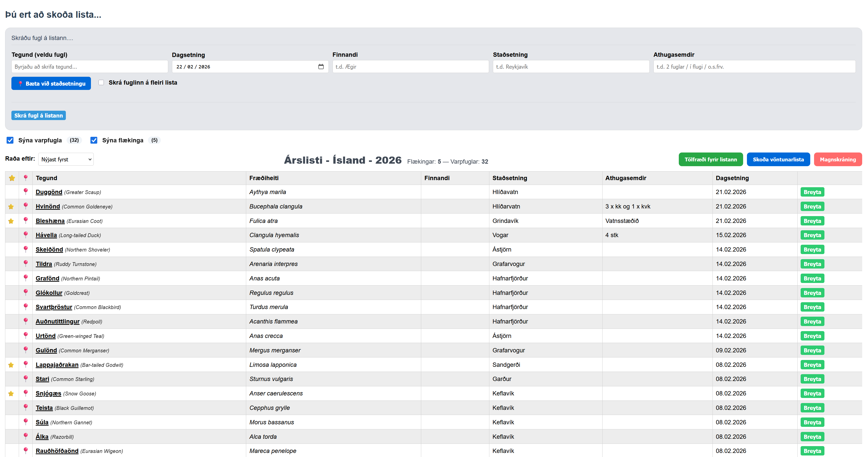Click the pin icon in table header
This screenshot has height=457, width=868.
[26, 178]
